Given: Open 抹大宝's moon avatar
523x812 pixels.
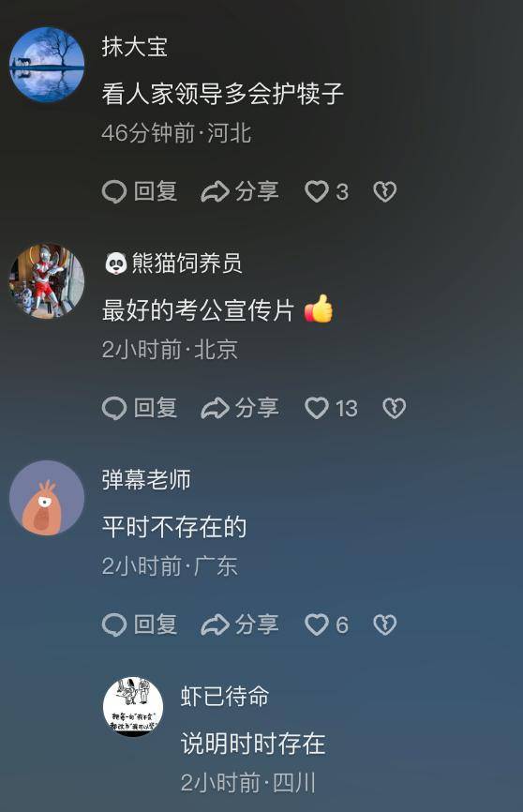Looking at the screenshot, I should [x=47, y=65].
